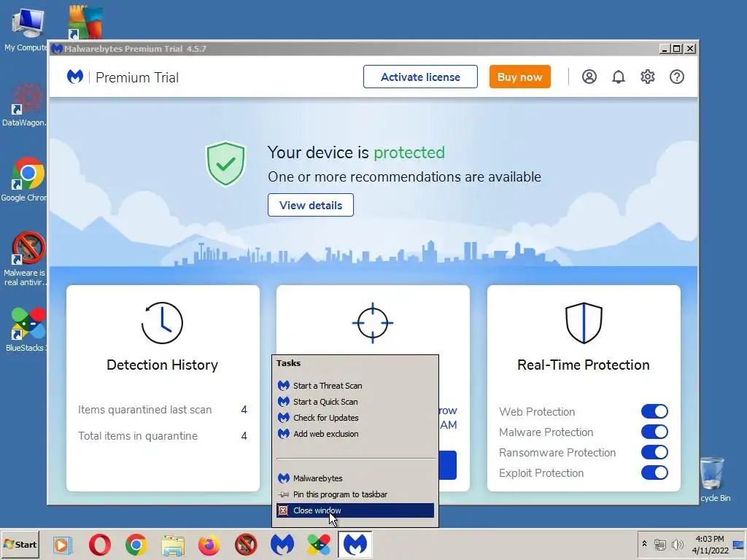Click the orange Buy now button
This screenshot has width=747, height=560.
[x=519, y=77]
